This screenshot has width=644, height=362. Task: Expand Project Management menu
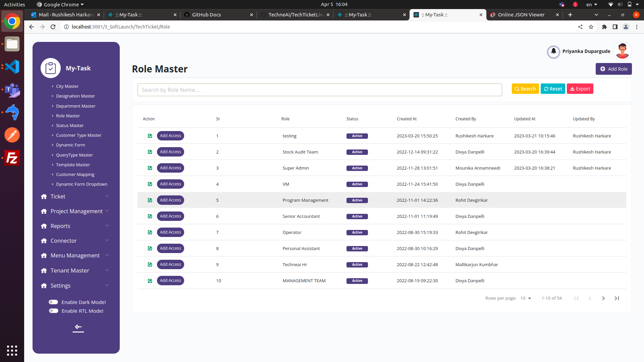[x=75, y=211]
